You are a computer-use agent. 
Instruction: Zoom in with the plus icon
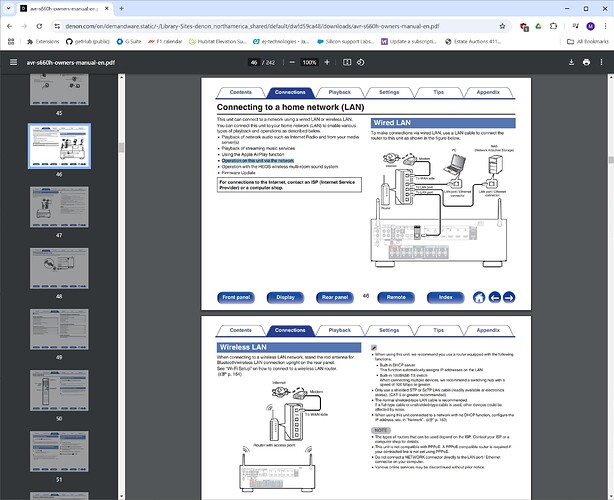327,62
